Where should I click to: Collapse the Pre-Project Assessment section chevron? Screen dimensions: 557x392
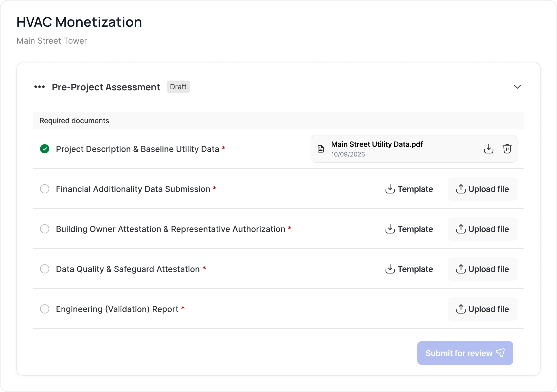coord(517,87)
